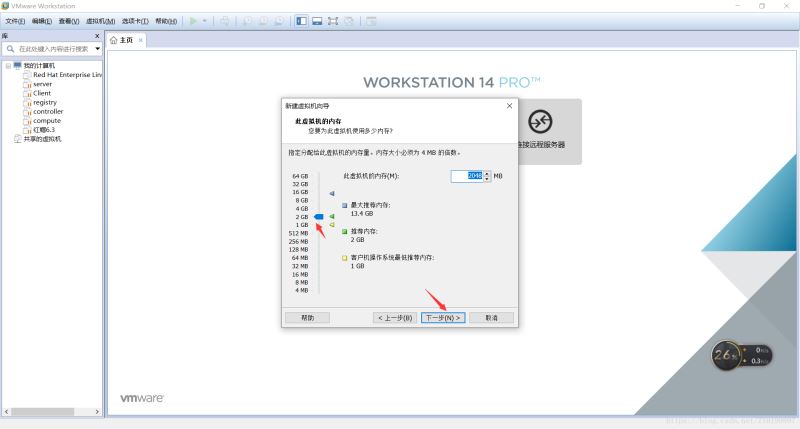The width and height of the screenshot is (800, 429).
Task: Close the 主页 tab
Action: coord(140,40)
